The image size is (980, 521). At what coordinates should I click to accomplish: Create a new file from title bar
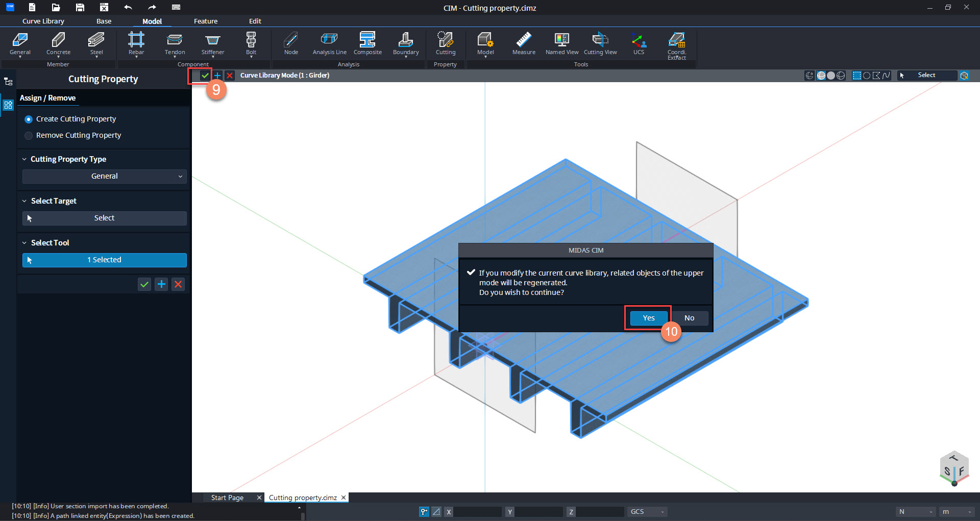pos(32,7)
